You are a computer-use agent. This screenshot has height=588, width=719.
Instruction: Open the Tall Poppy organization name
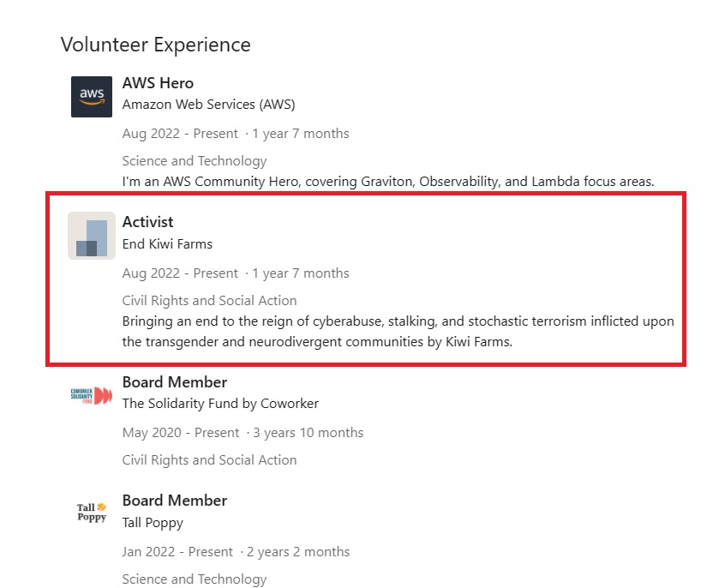click(x=153, y=522)
